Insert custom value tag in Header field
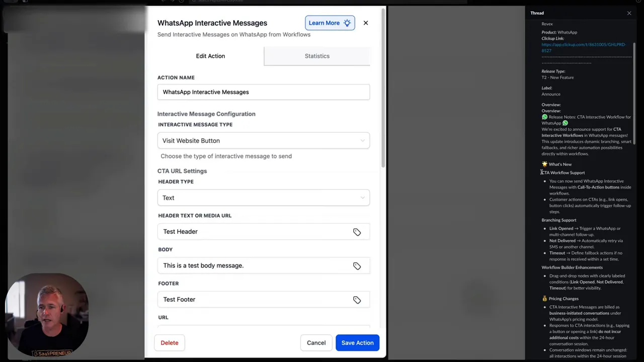The image size is (644, 362). (357, 232)
